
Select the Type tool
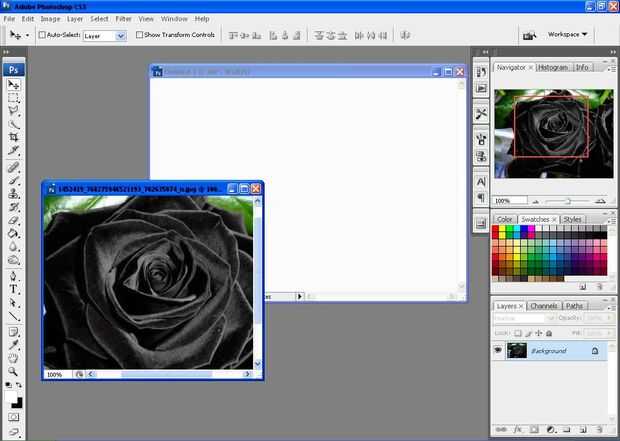coord(13,289)
